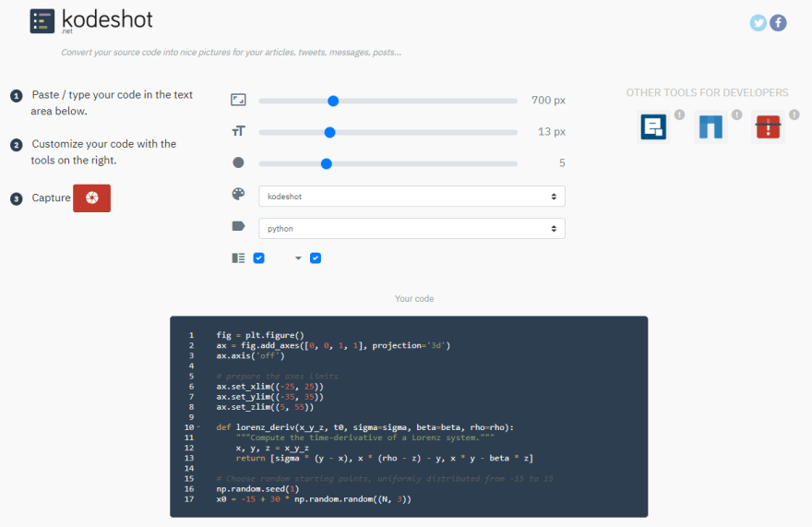Click line number 17 in the gutter
Image resolution: width=812 pixels, height=527 pixels.
pos(189,499)
